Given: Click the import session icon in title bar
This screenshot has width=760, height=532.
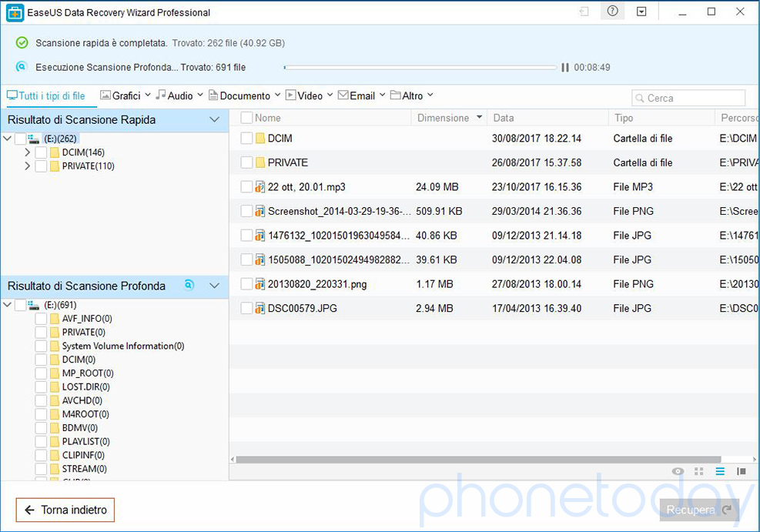Looking at the screenshot, I should coord(584,12).
